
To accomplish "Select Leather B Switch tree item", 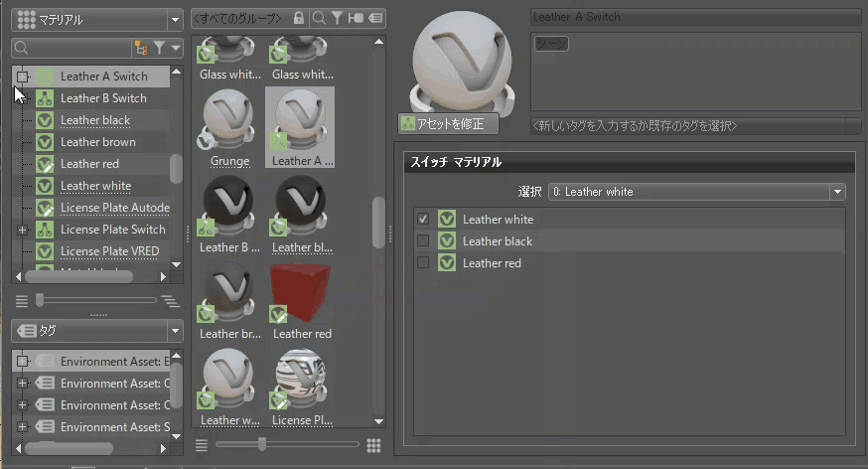I will click(x=103, y=98).
